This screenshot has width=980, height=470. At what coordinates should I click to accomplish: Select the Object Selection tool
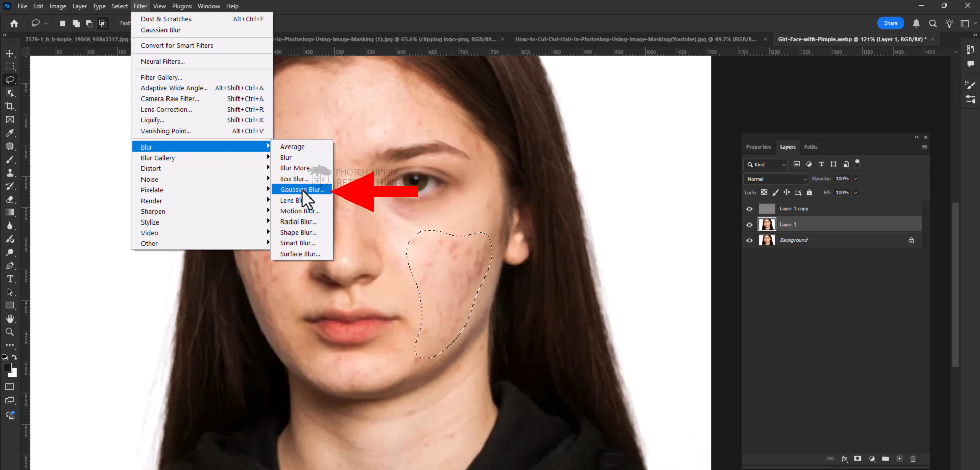point(10,93)
